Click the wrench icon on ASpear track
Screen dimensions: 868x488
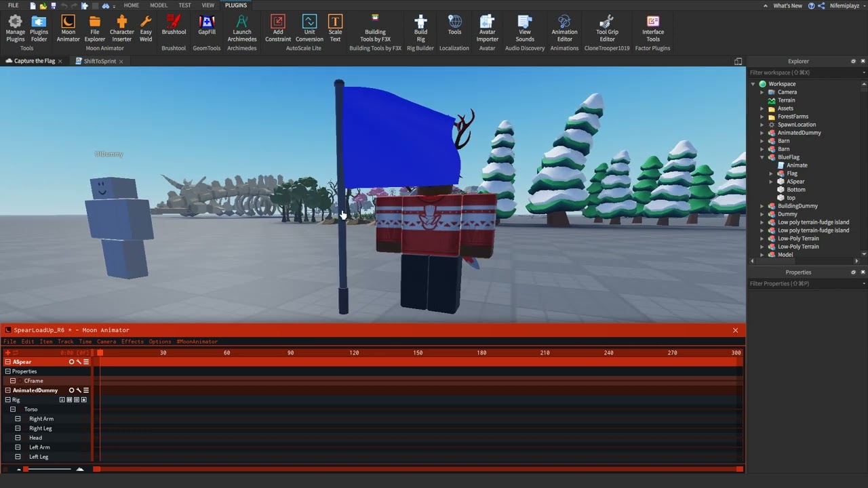79,362
